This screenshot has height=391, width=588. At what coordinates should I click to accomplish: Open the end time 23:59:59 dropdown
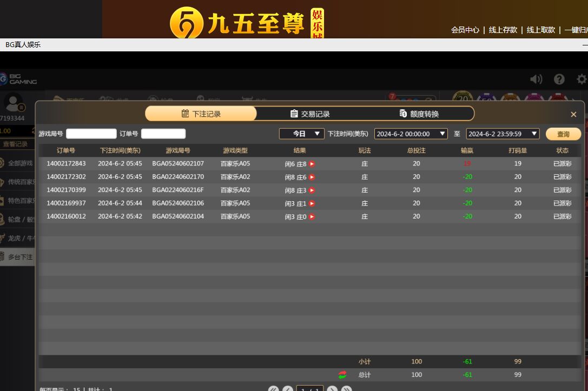(503, 134)
